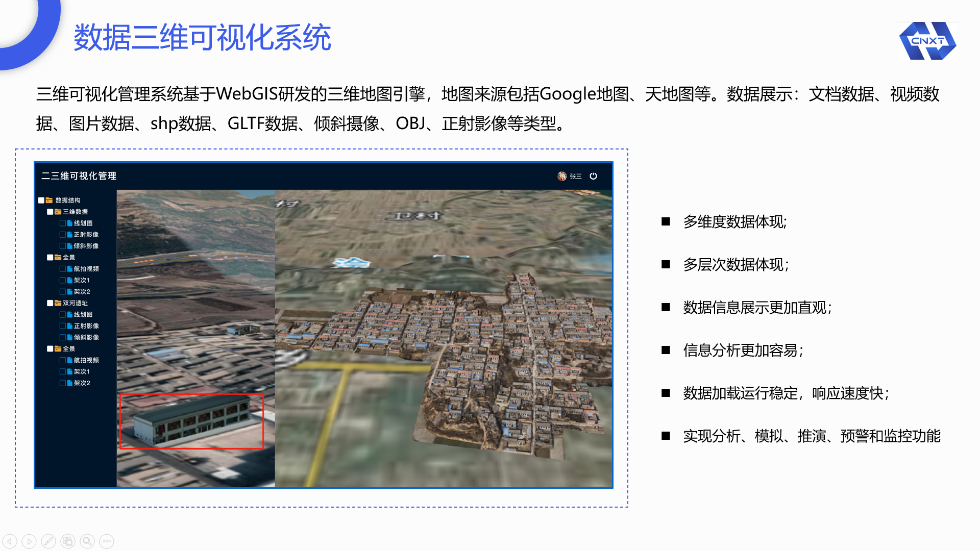This screenshot has height=551, width=980.
Task: Check 正射影像 checkbox under 双河遗址
Action: (x=63, y=326)
